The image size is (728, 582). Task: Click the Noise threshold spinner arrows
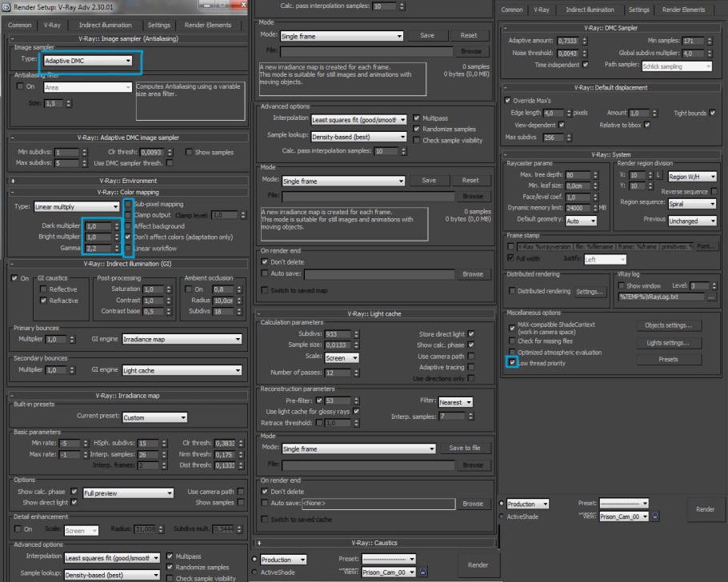coord(585,54)
